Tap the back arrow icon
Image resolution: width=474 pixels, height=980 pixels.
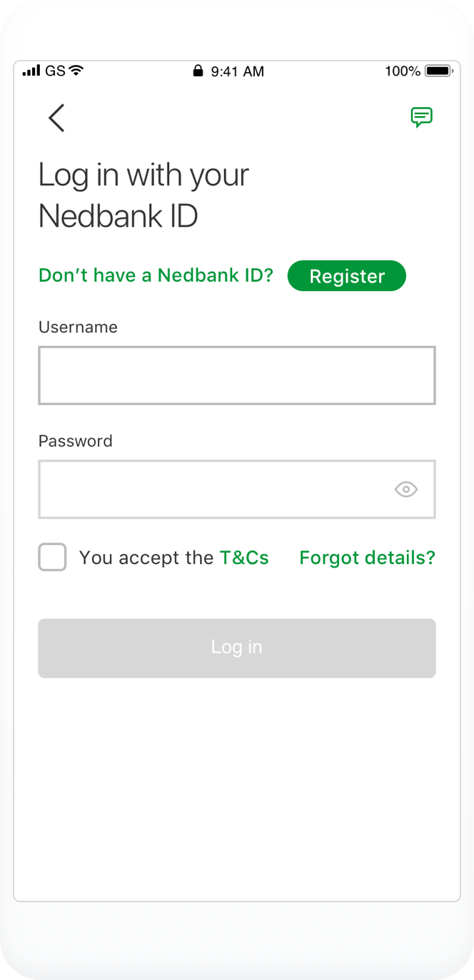point(56,118)
